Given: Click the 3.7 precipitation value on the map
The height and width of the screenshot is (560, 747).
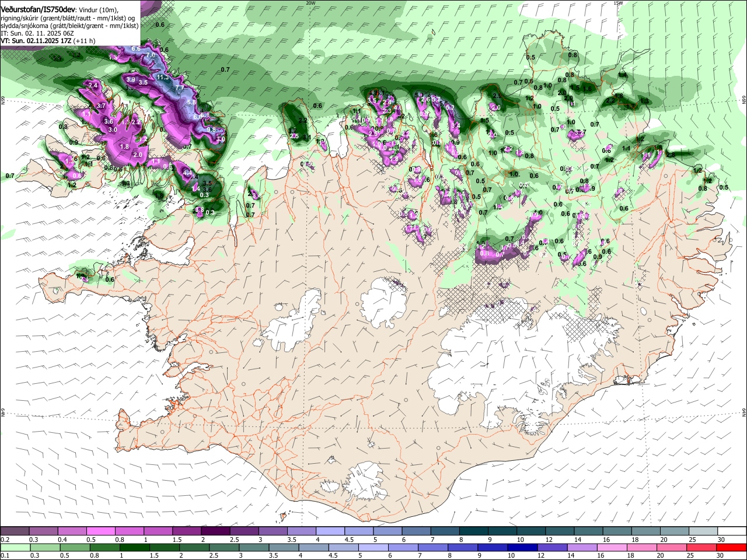Looking at the screenshot, I should click(x=101, y=106).
